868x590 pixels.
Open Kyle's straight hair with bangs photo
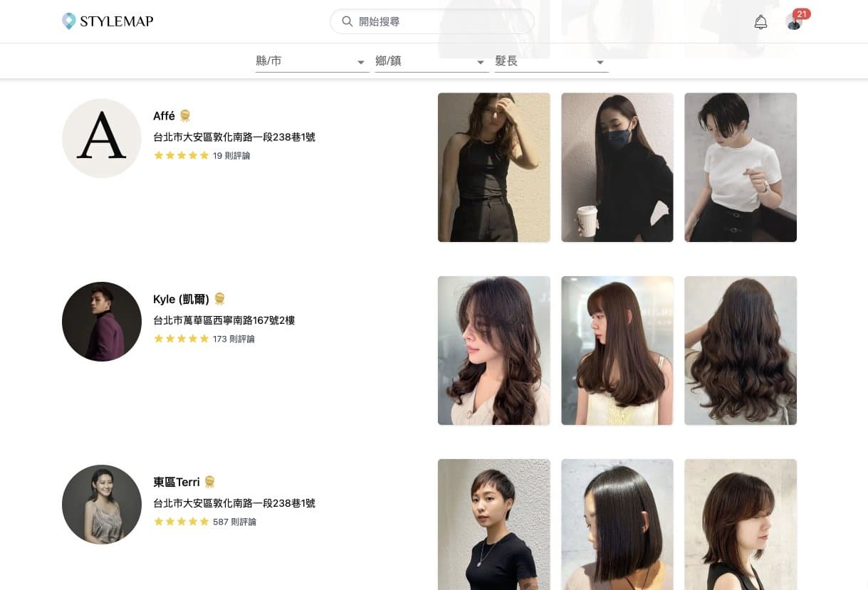pyautogui.click(x=617, y=350)
